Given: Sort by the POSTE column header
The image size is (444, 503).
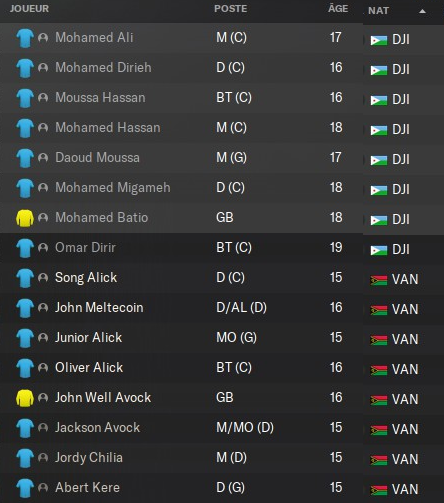Looking at the screenshot, I should tap(231, 8).
